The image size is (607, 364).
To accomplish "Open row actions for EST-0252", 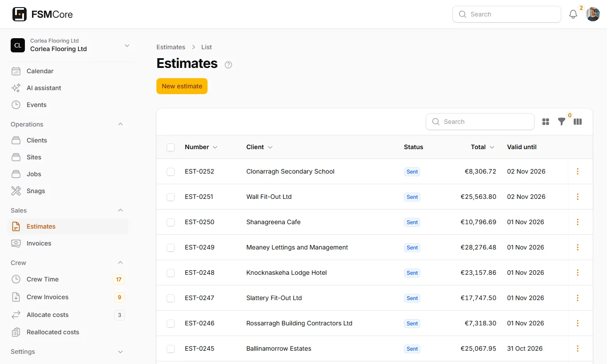I will [578, 171].
